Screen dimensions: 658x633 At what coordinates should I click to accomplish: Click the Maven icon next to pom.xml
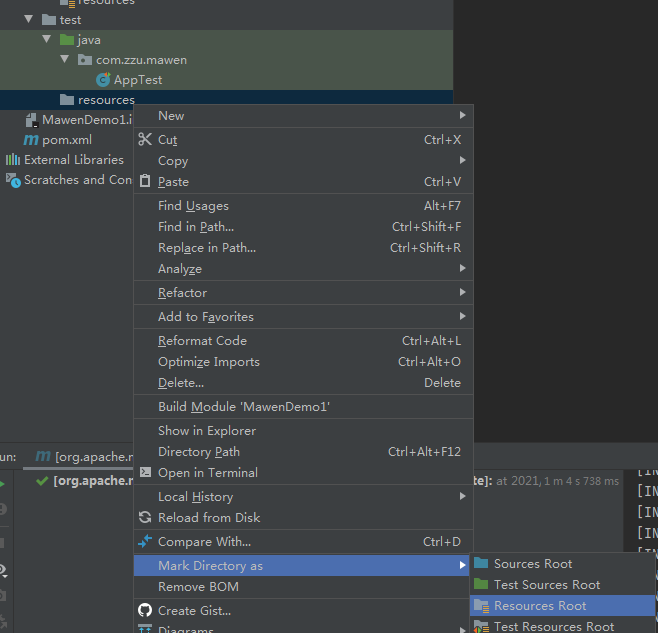tap(31, 139)
